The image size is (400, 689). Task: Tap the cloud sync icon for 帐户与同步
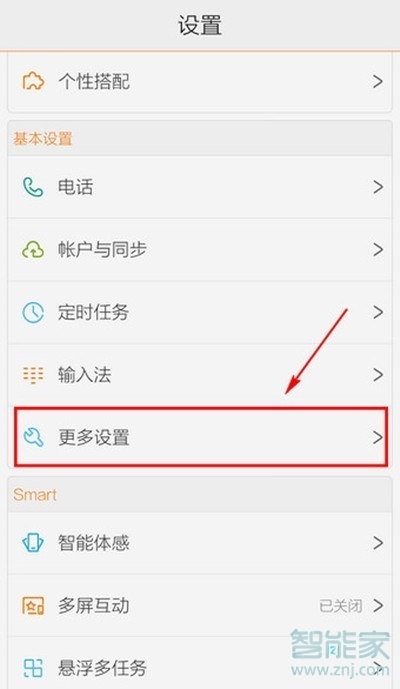(33, 250)
